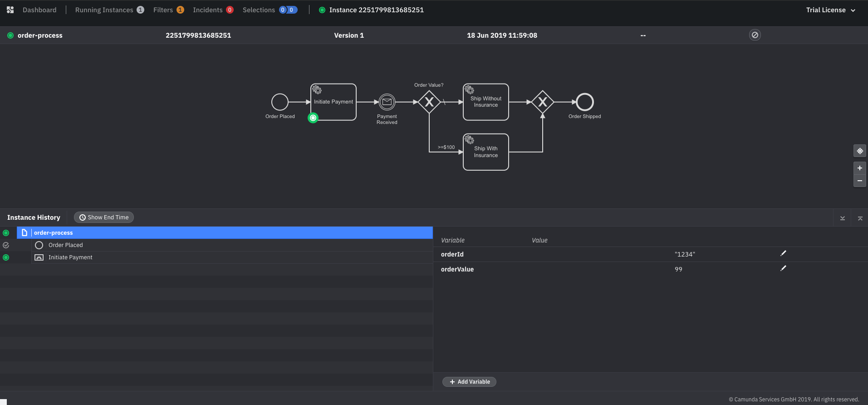Click the Running Instances count badge

140,10
